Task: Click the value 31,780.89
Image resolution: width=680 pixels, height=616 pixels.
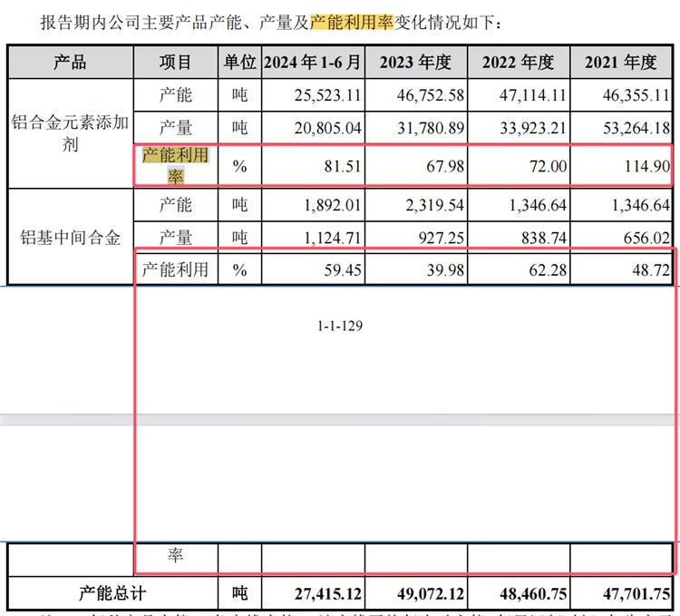Action: pos(431,128)
